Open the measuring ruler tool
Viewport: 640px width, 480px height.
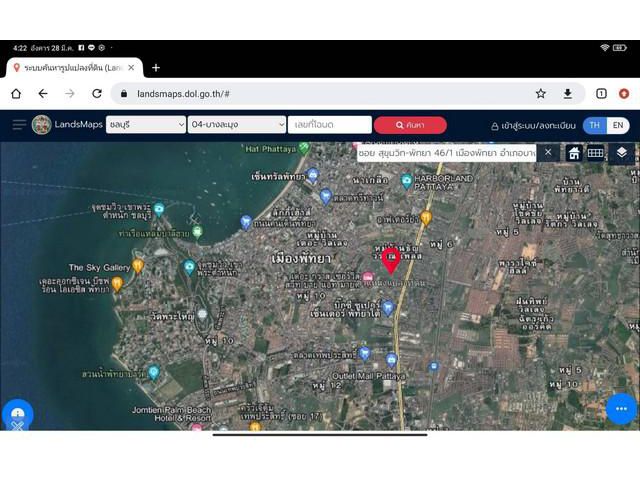(595, 153)
